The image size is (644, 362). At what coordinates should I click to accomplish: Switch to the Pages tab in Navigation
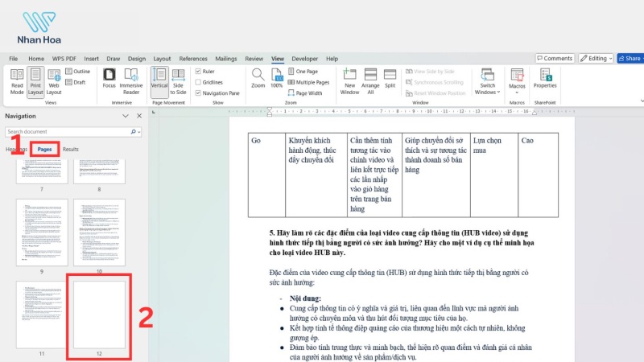pyautogui.click(x=44, y=150)
